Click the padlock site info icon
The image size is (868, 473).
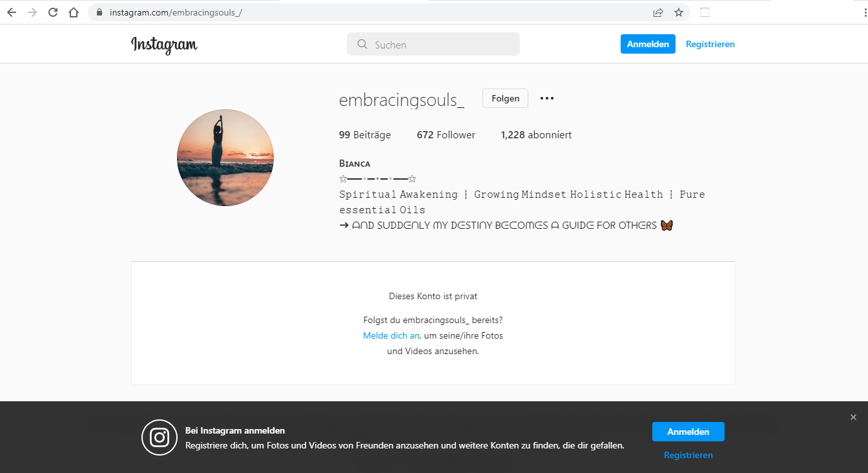point(99,12)
